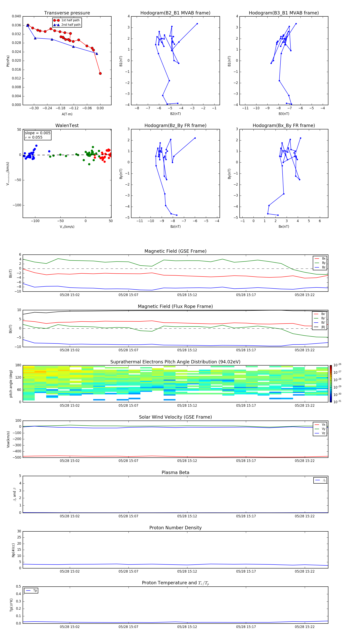This screenshot has height=644, width=351.
Task: Click the 'Hodogram(B3_B1 MVAB frame)' title
Action: tap(284, 13)
